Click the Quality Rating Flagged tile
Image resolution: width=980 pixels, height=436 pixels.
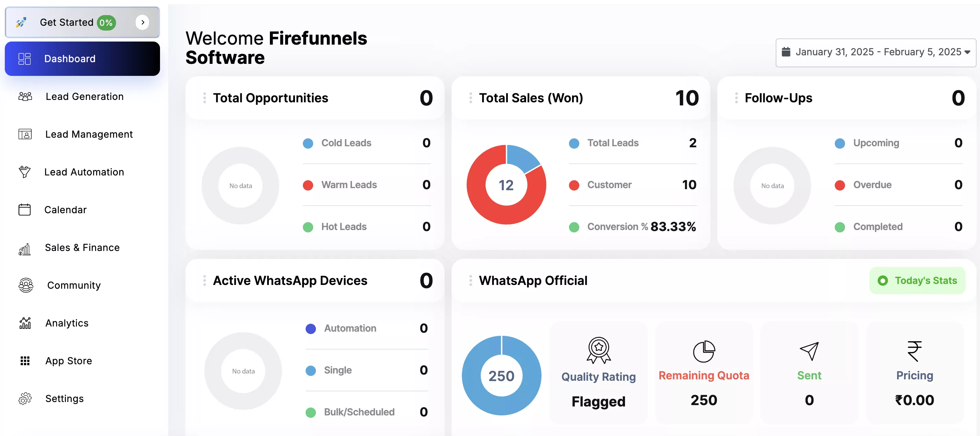point(599,373)
